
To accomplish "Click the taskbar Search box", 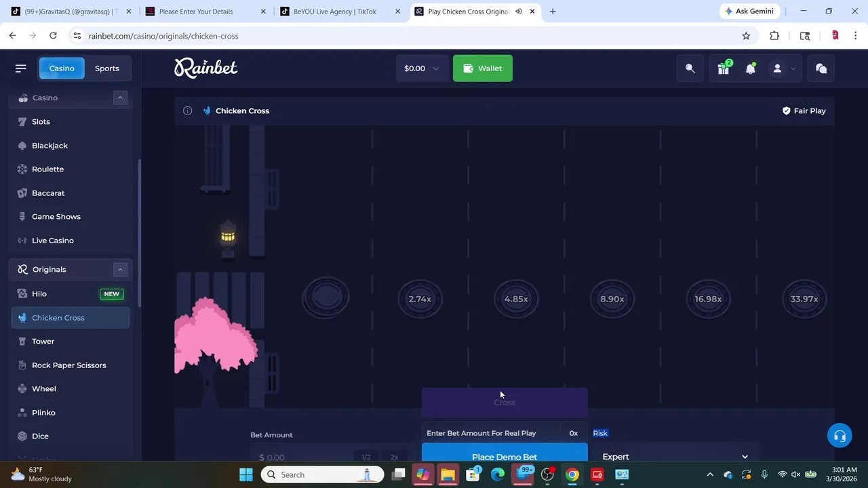I will pyautogui.click(x=323, y=474).
